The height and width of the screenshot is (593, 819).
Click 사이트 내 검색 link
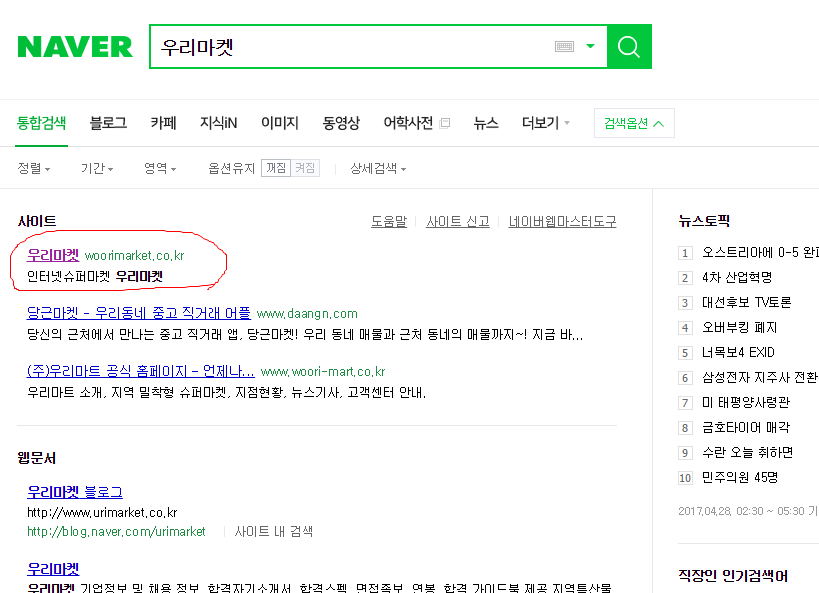click(274, 531)
